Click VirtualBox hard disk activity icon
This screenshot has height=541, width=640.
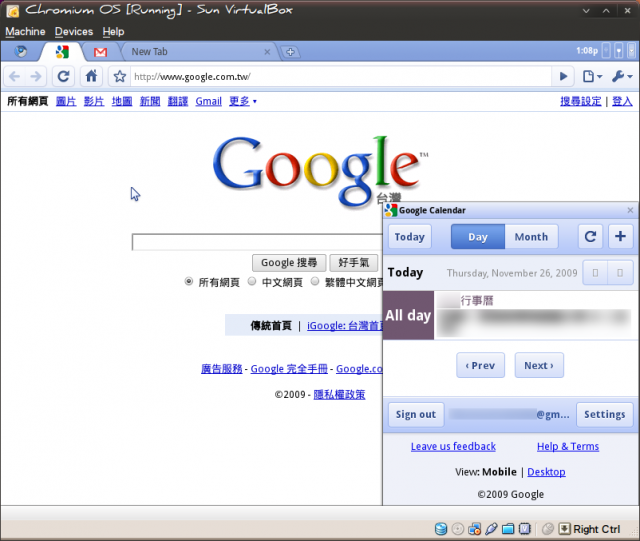(x=441, y=529)
